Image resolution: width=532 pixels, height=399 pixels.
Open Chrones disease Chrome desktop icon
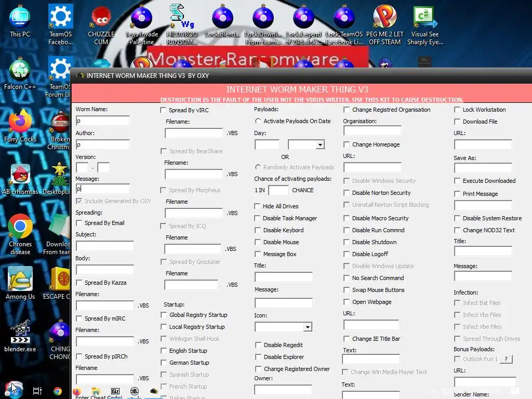click(20, 234)
